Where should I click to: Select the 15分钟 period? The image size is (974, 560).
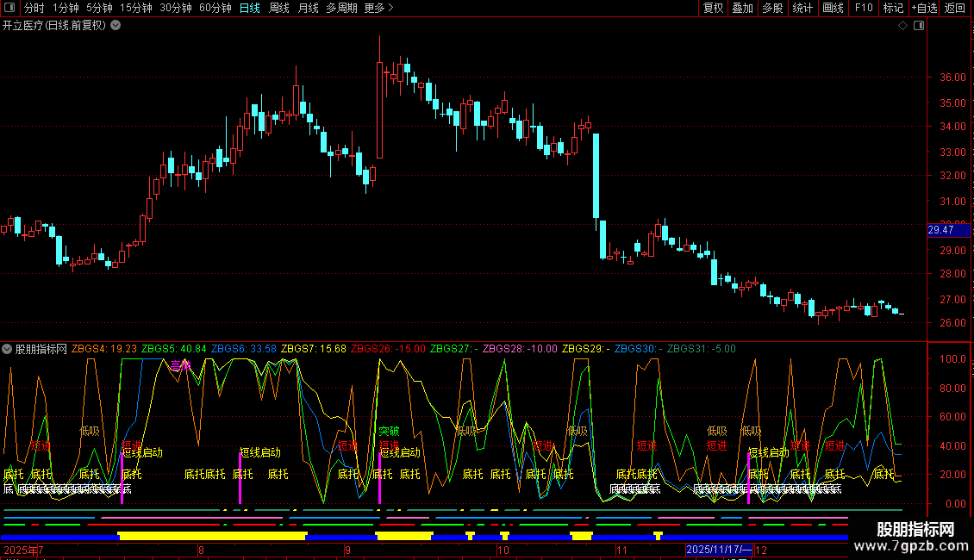136,8
